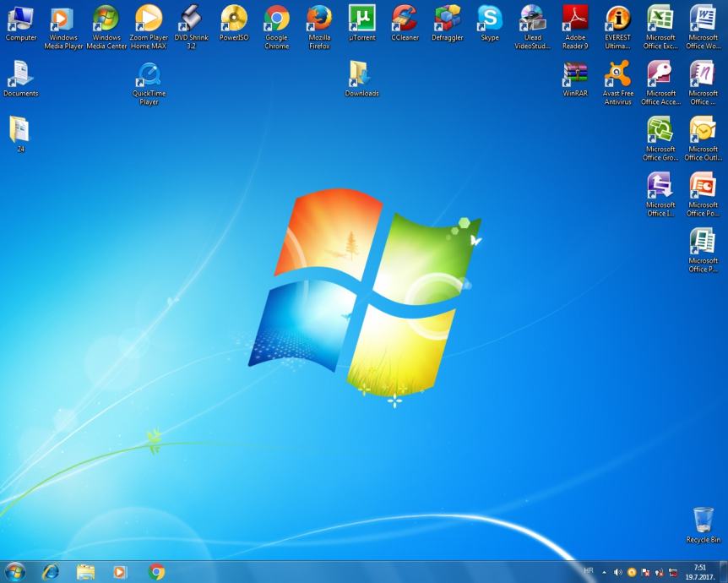Select the DVD Shrink 3.2 icon

(191, 20)
